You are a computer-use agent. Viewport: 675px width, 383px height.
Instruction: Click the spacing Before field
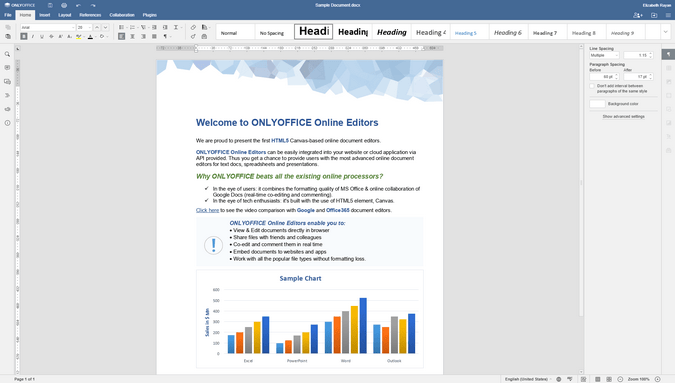coord(604,77)
